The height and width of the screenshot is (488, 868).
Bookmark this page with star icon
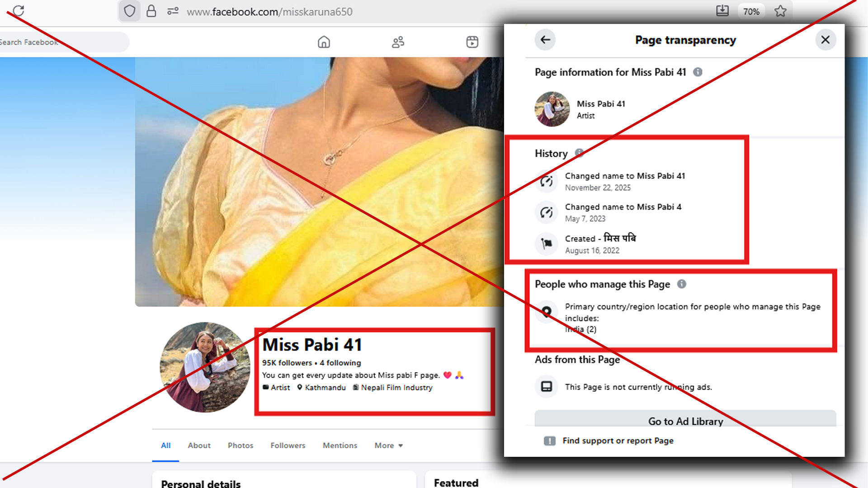pyautogui.click(x=780, y=11)
